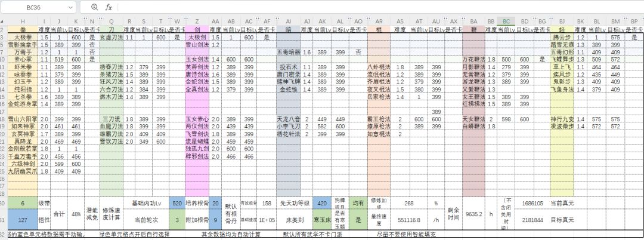Click the blue 127 悟性 value cell
644x240 pixels.
tap(23, 220)
